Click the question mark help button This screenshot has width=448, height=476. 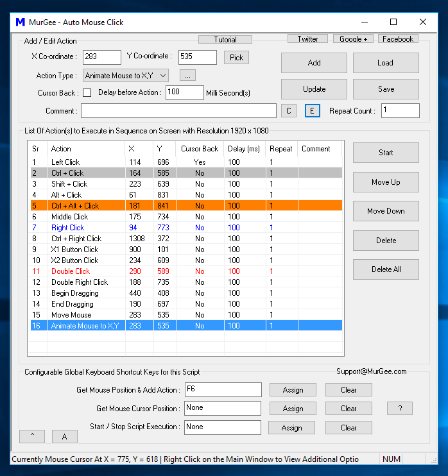click(x=400, y=409)
